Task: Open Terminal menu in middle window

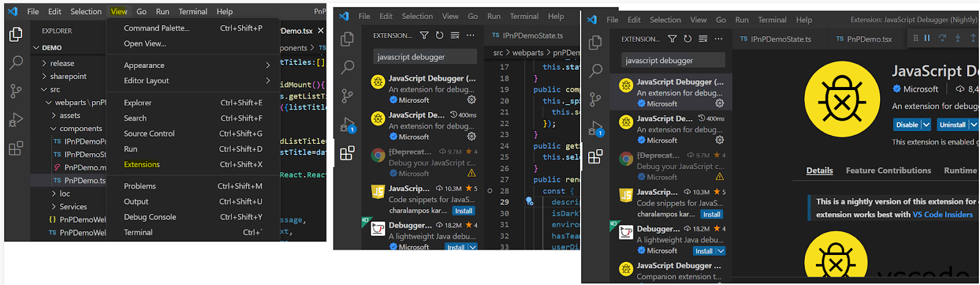Action: click(x=524, y=16)
